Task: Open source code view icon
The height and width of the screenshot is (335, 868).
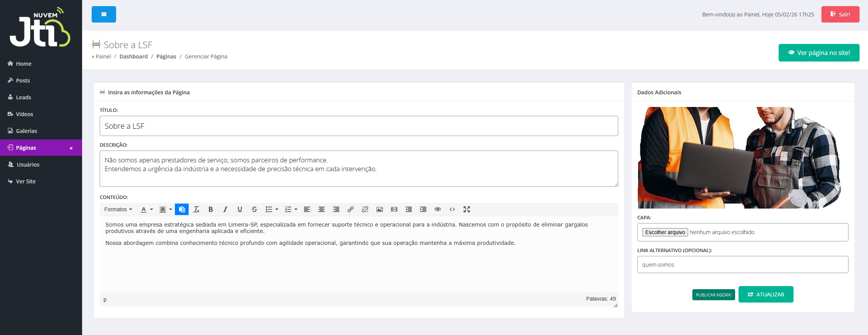Action: click(x=452, y=209)
